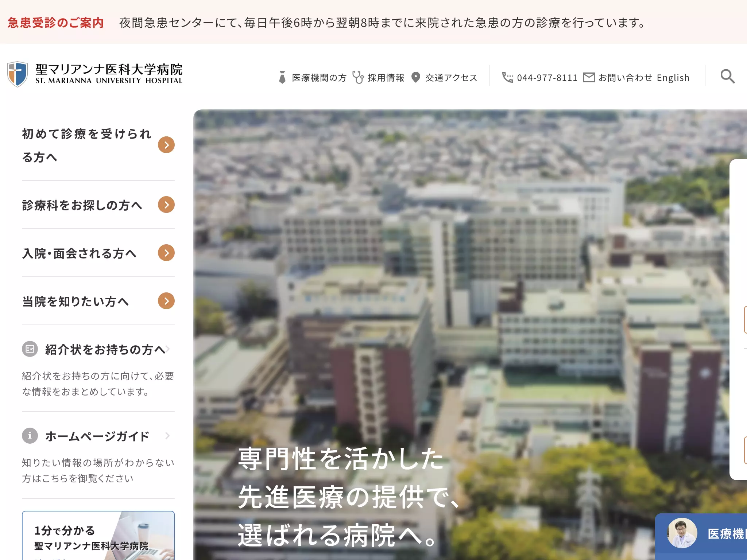Click the envelope icon beside お問い合わせ

(x=589, y=77)
